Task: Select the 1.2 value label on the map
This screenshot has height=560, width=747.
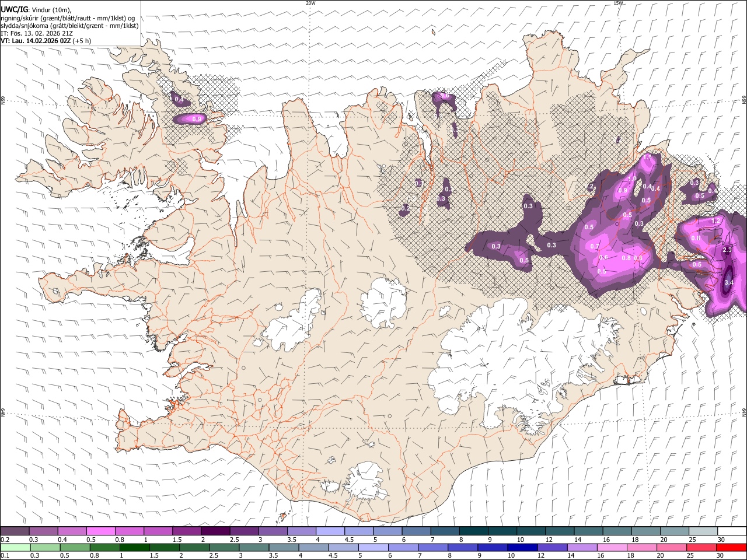Action: coord(716,221)
